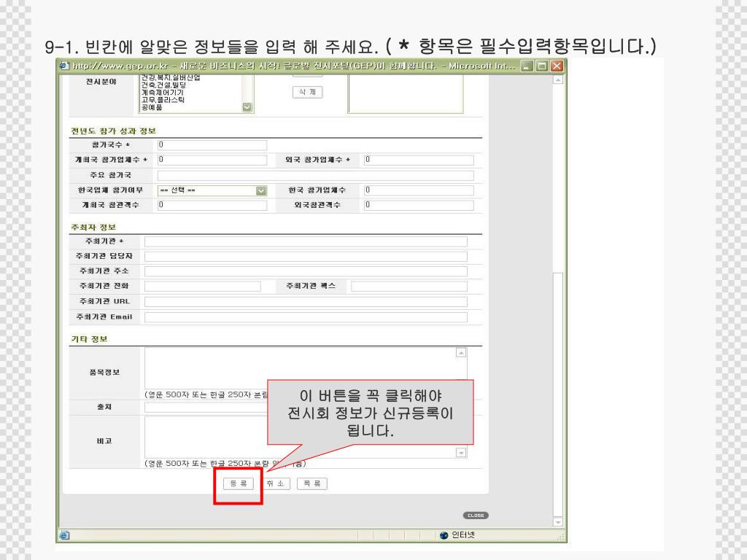Click the 주최기관 팩스 input field
The image size is (747, 560).
pyautogui.click(x=409, y=286)
